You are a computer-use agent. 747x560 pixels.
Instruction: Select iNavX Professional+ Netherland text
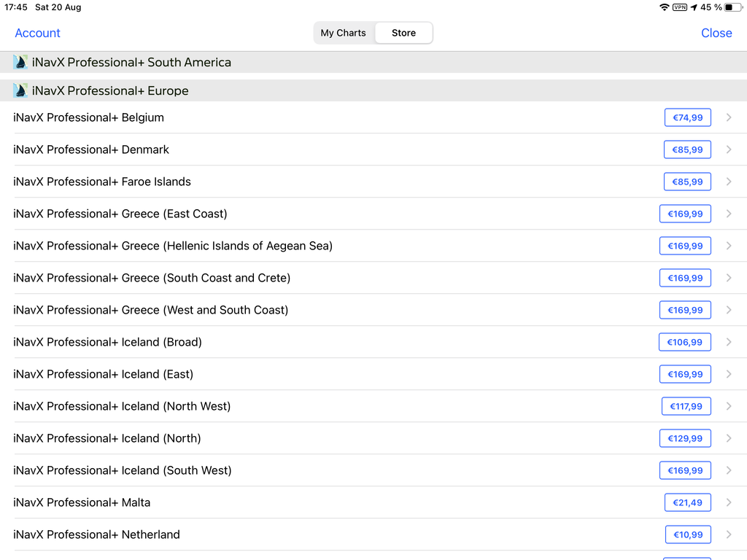97,534
